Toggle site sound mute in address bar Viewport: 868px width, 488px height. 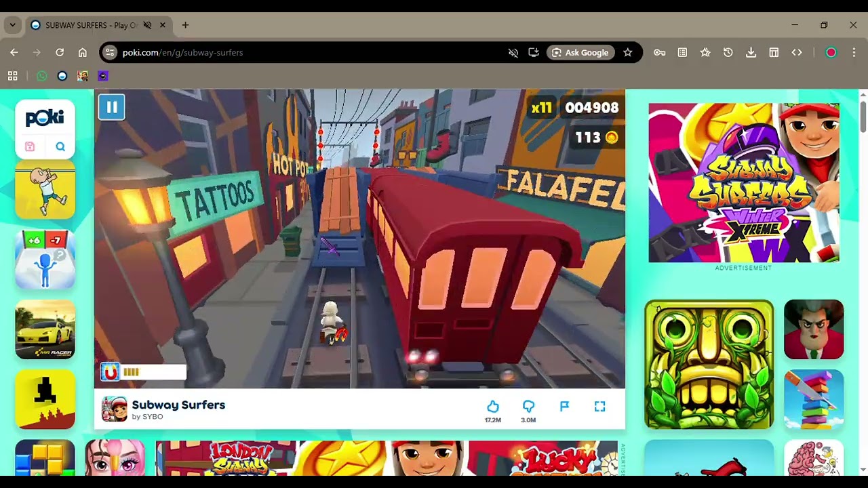click(513, 52)
